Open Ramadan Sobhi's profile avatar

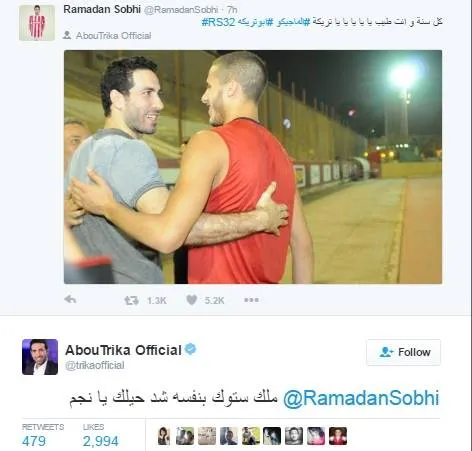(37, 23)
